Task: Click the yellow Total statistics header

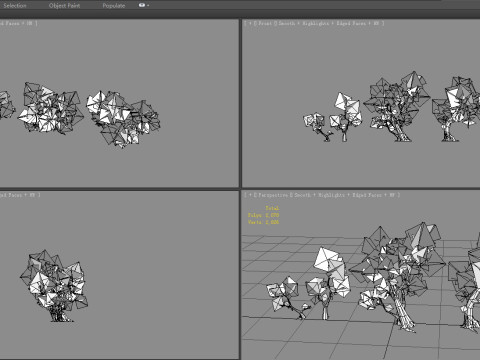Action: tap(272, 208)
